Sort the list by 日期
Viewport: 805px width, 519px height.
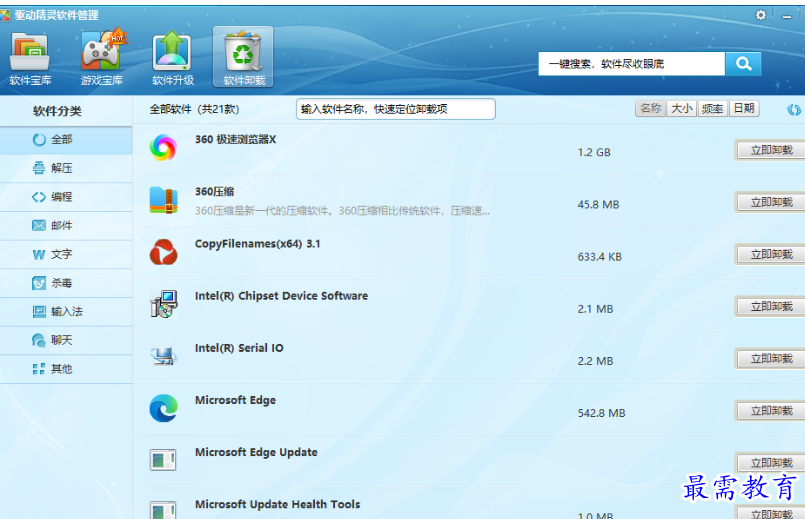coord(743,109)
